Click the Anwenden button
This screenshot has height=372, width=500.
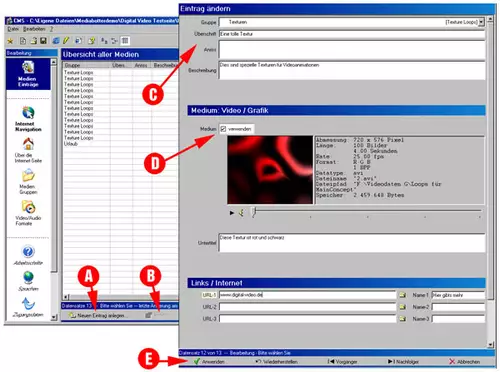(209, 361)
